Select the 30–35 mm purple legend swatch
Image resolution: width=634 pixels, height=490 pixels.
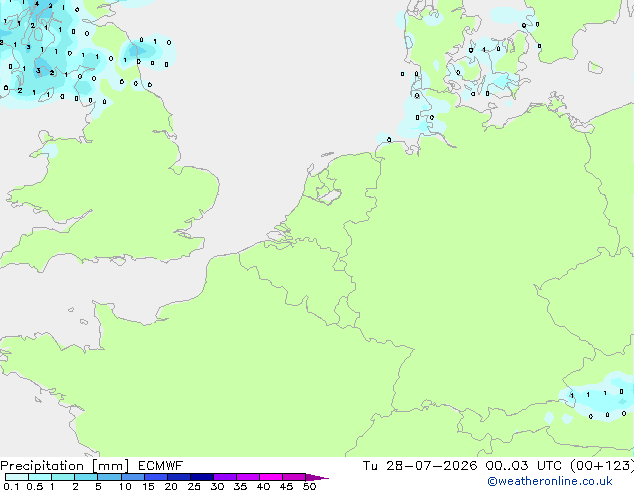(x=225, y=477)
